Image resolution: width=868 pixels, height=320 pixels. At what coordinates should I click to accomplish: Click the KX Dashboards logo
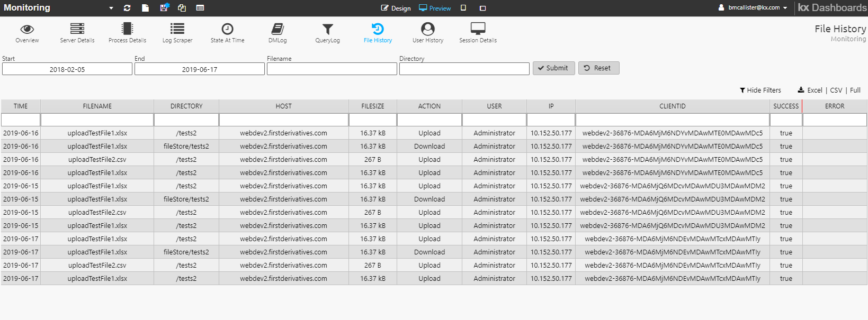832,8
